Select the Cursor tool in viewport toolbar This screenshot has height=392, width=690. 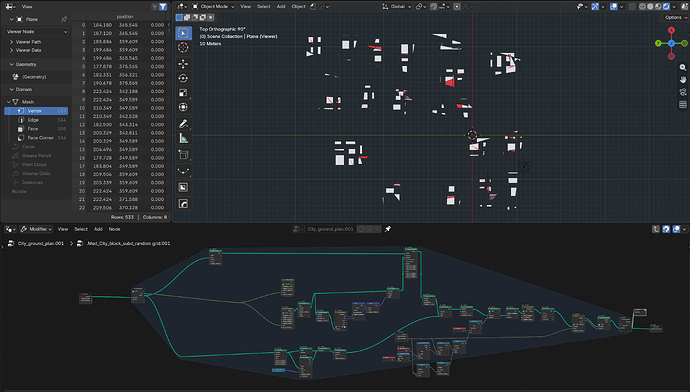tap(184, 48)
